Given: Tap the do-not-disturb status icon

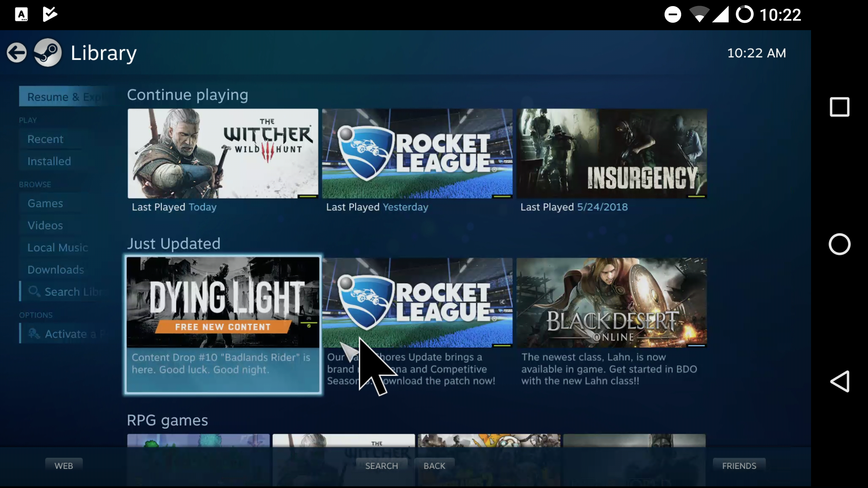Looking at the screenshot, I should pos(673,15).
